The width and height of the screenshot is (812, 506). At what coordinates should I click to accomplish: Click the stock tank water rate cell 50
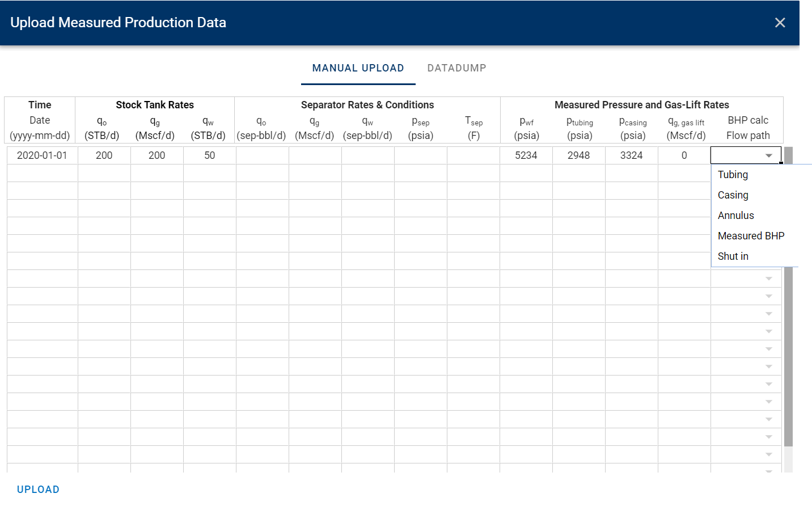tap(209, 155)
